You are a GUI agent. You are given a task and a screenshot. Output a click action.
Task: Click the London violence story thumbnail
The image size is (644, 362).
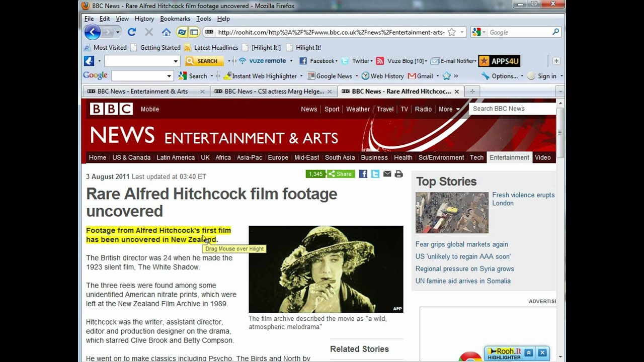click(x=452, y=213)
